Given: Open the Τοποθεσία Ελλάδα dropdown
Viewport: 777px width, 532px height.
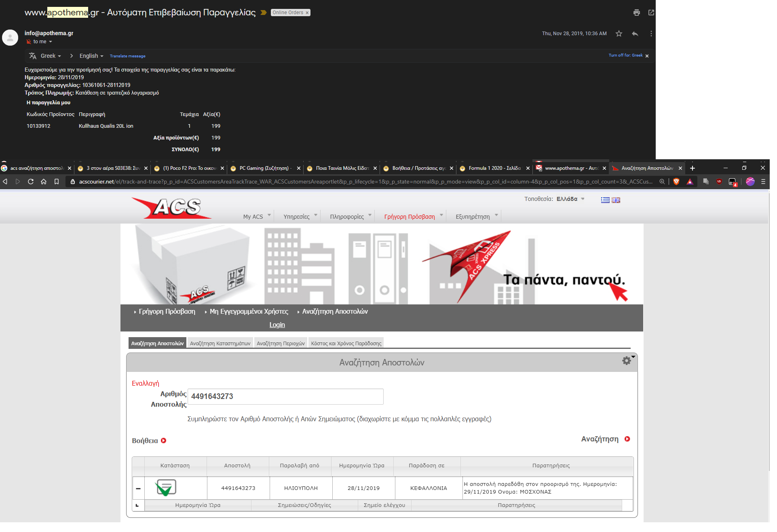Looking at the screenshot, I should point(570,199).
